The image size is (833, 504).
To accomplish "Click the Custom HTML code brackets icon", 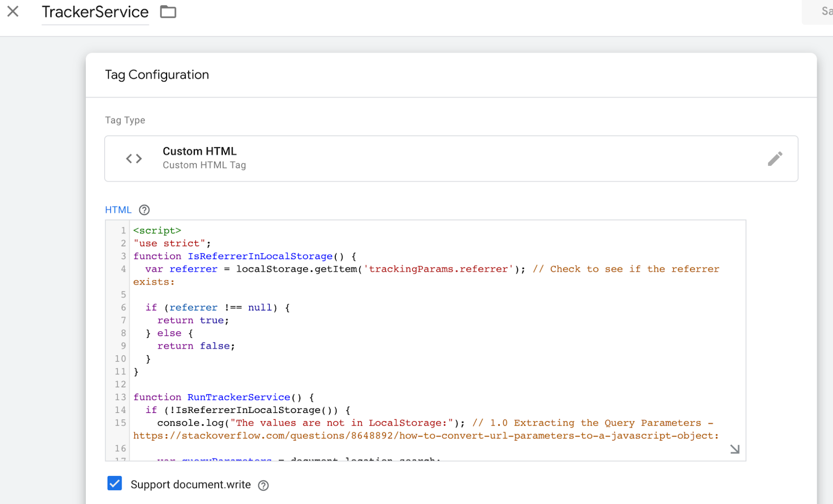I will pos(134,159).
